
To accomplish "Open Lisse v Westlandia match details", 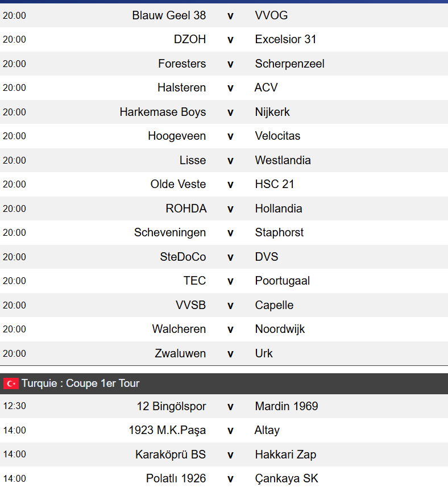I will click(x=230, y=160).
